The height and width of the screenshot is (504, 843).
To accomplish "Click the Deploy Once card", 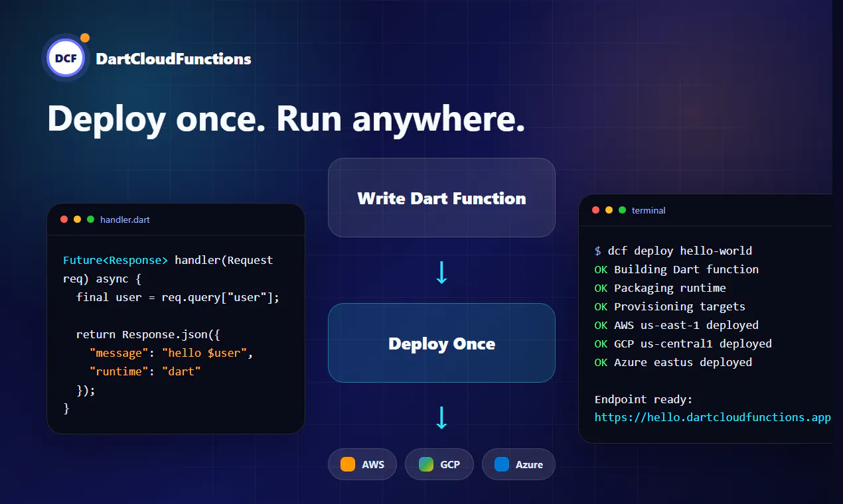I will point(441,343).
